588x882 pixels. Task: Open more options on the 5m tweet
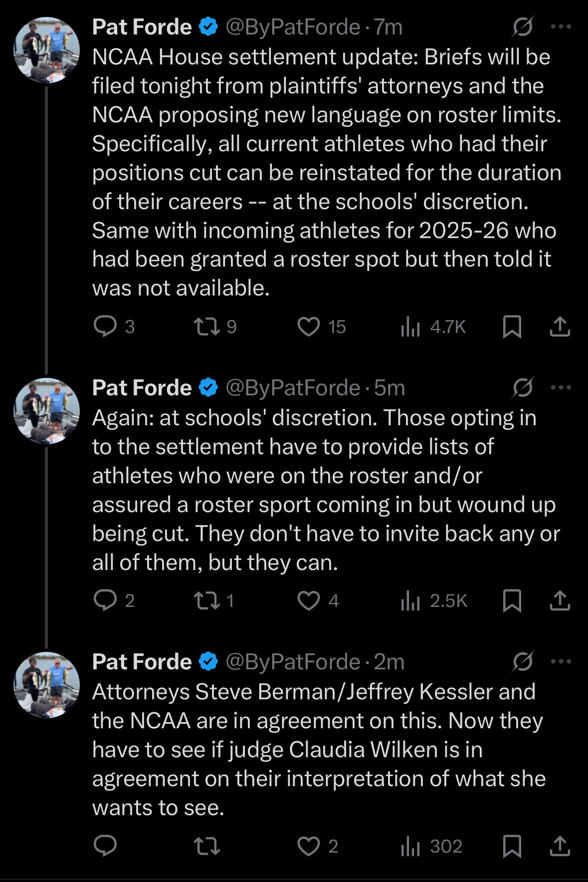point(561,387)
